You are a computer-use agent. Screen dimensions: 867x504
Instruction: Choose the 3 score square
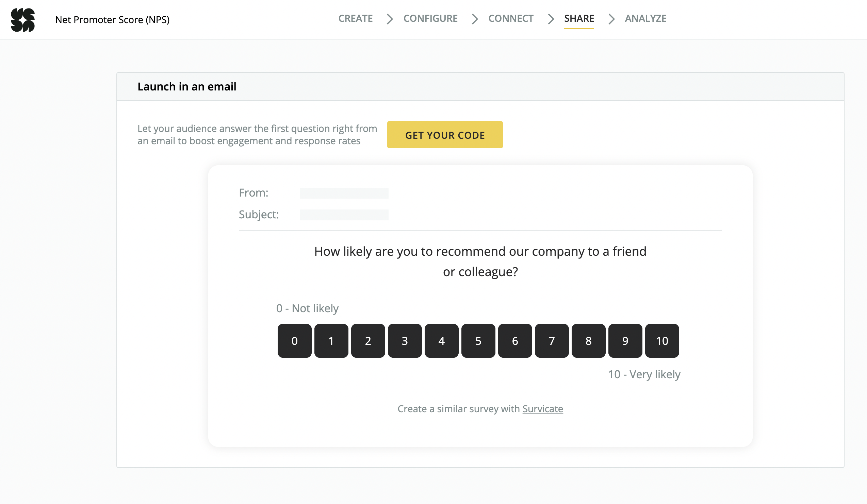[x=404, y=341]
